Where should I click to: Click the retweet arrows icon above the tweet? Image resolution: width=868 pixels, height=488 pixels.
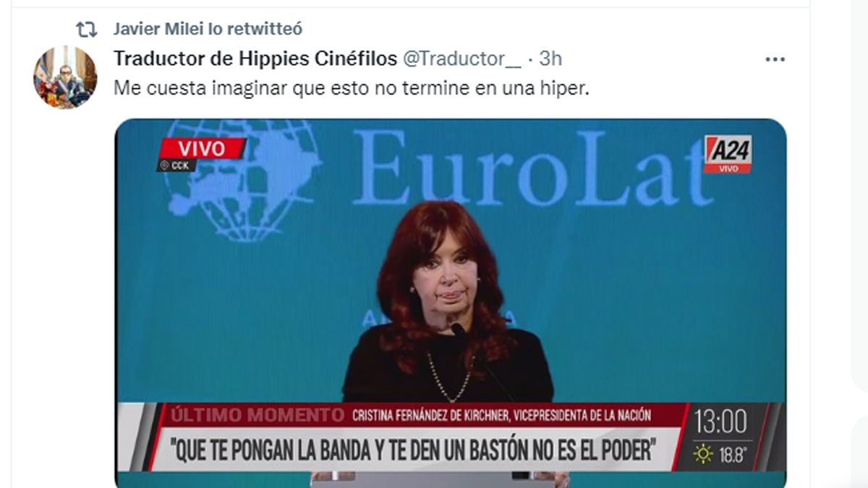pyautogui.click(x=86, y=30)
